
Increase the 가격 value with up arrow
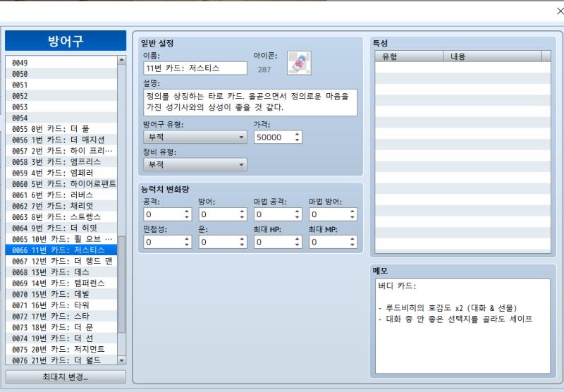coord(297,134)
